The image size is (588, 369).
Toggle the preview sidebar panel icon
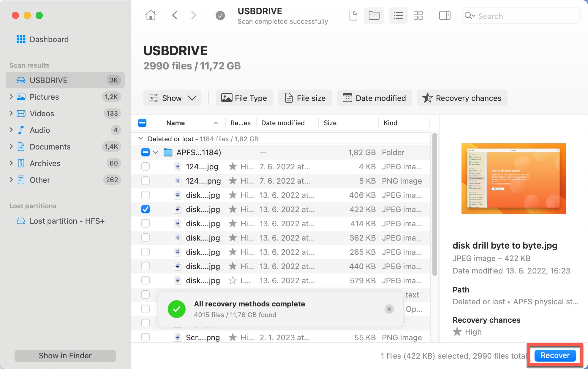[445, 15]
